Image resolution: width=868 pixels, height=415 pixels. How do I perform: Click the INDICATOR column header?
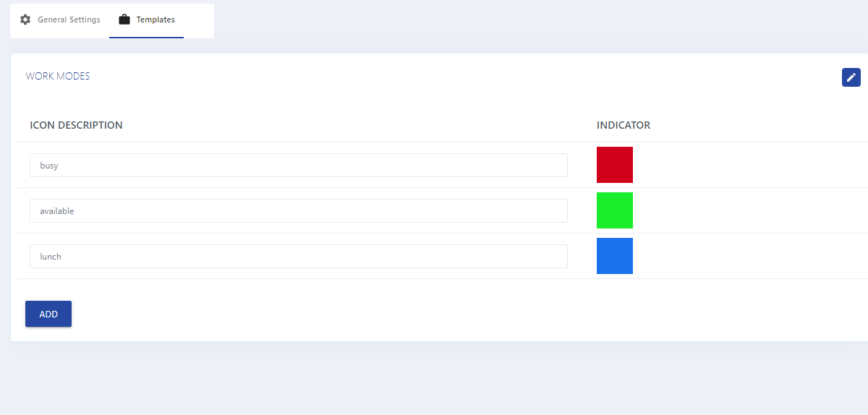pos(624,125)
